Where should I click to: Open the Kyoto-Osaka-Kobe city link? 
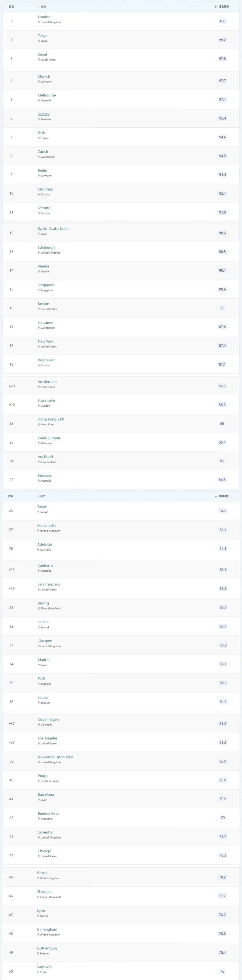click(53, 229)
